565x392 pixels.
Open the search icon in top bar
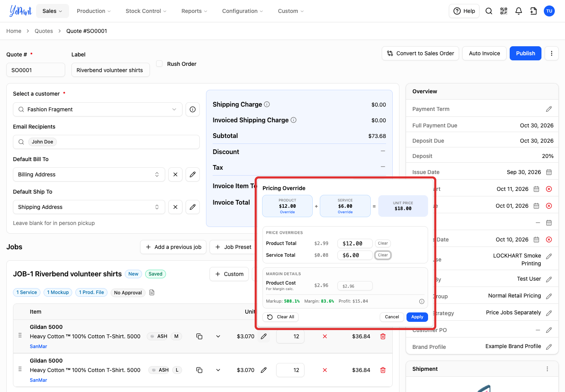click(x=489, y=11)
